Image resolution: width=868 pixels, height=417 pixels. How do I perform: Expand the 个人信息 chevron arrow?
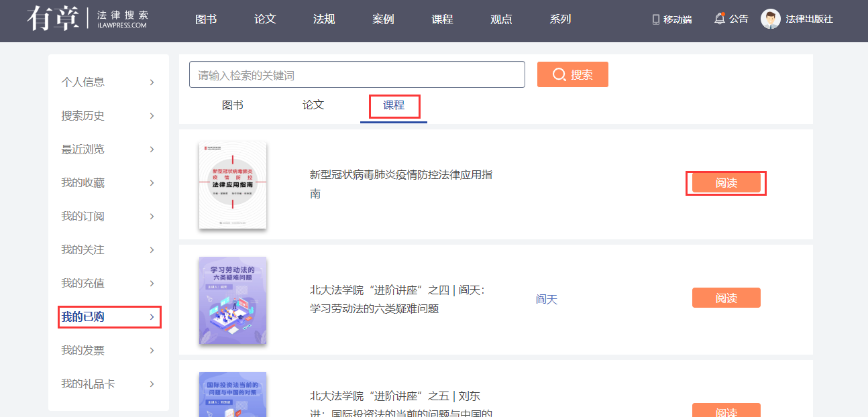point(152,82)
